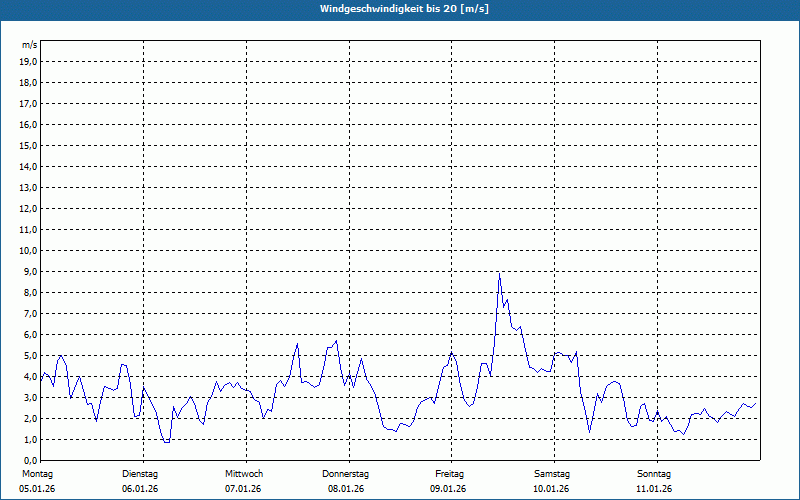Click the 10,0 label on the y-axis
The width and height of the screenshot is (800, 500).
[x=29, y=250]
